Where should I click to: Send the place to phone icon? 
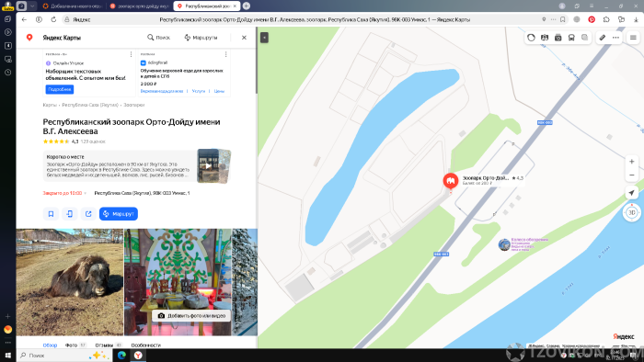(x=70, y=213)
